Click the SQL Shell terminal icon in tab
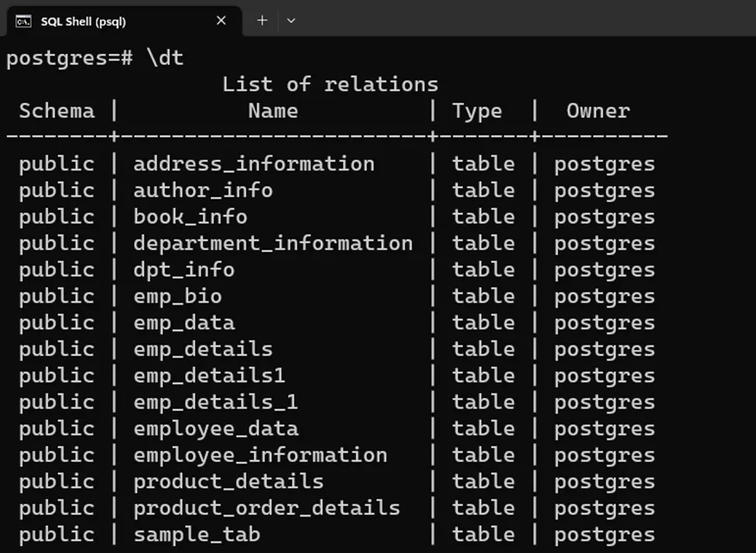The image size is (756, 553). click(x=24, y=21)
